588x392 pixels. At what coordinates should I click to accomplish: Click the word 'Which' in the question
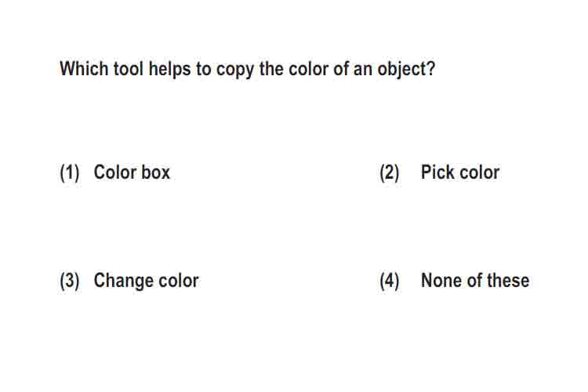point(84,69)
